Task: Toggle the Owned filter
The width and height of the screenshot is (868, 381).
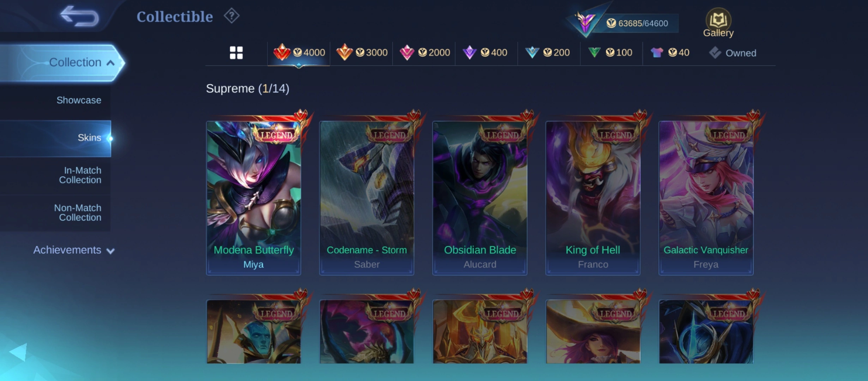Action: [733, 53]
